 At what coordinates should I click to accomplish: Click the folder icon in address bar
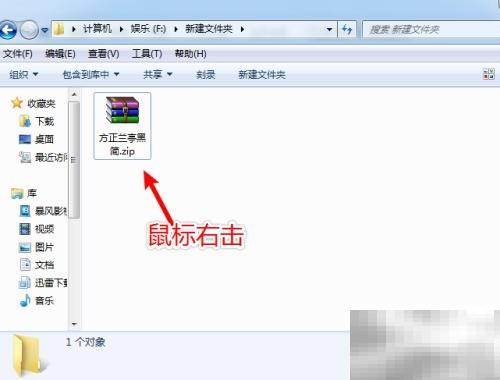59,30
